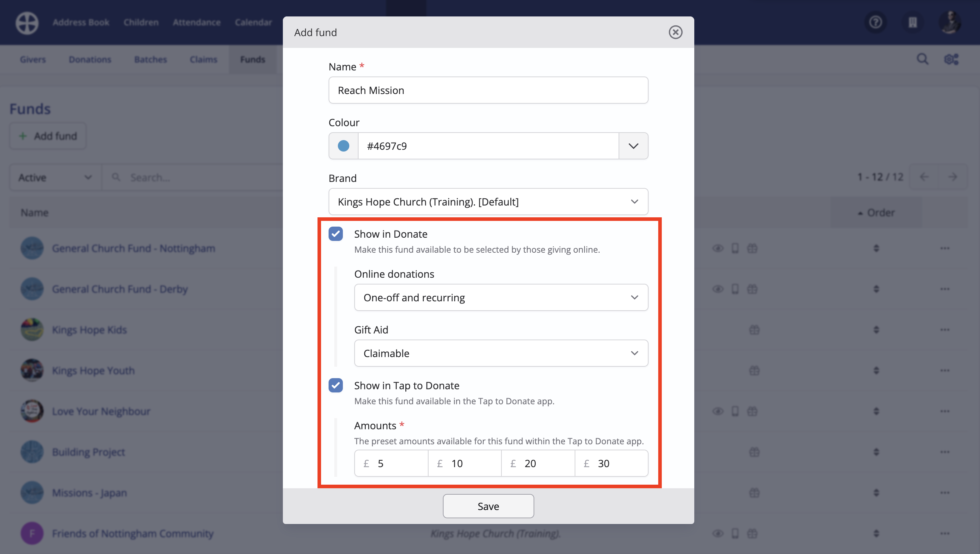The image size is (980, 554).
Task: Open Kings Hope Youth fund
Action: click(93, 371)
